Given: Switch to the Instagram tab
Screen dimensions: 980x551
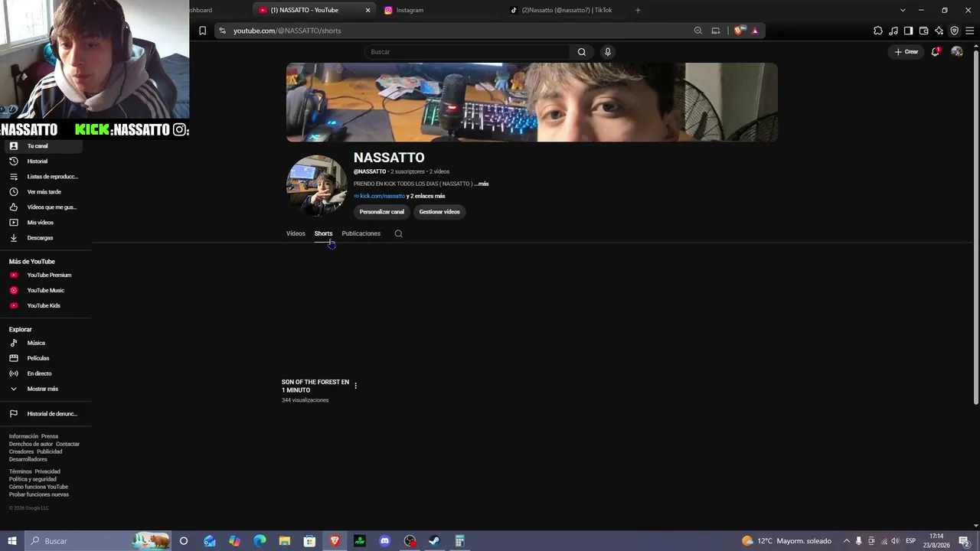Looking at the screenshot, I should [x=441, y=10].
